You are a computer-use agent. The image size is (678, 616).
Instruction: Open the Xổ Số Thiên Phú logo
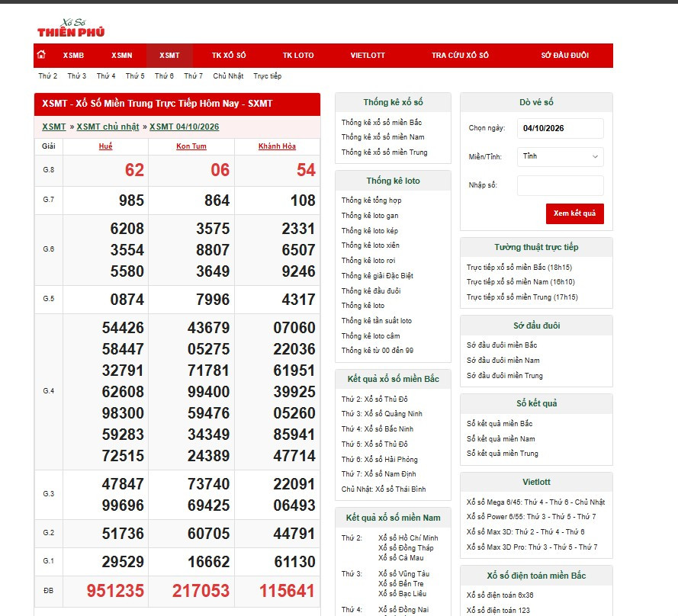(x=71, y=27)
